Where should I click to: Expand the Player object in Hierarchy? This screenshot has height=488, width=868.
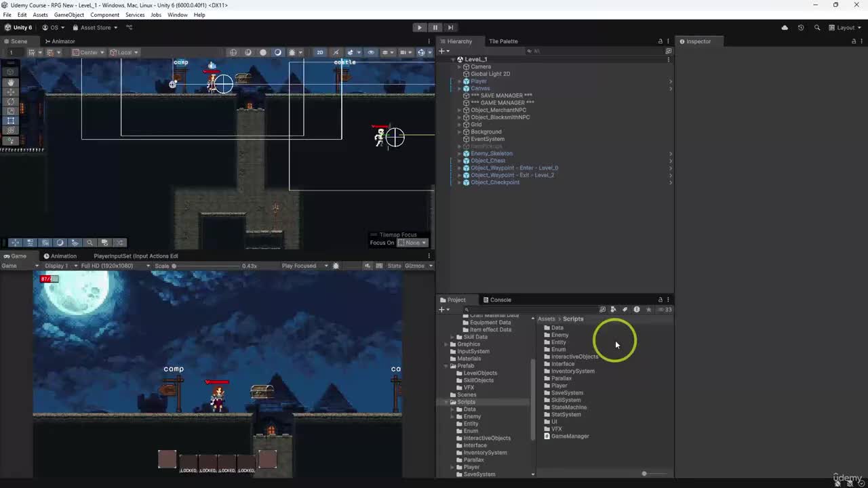pyautogui.click(x=459, y=81)
